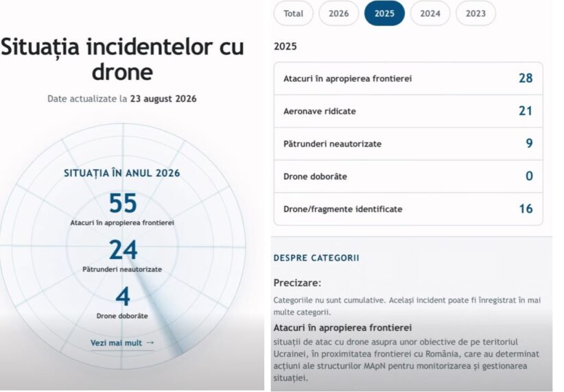The image size is (564, 392).
Task: Select the Aeronave ridicate row
Action: tap(408, 111)
